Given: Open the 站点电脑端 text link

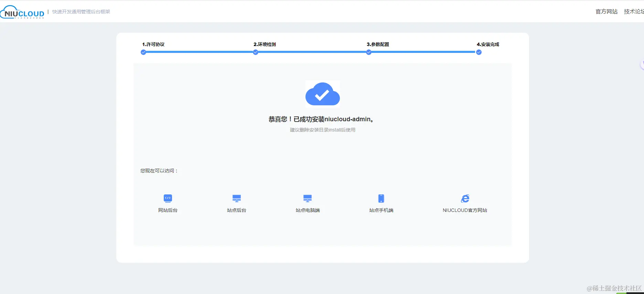Looking at the screenshot, I should pos(308,210).
